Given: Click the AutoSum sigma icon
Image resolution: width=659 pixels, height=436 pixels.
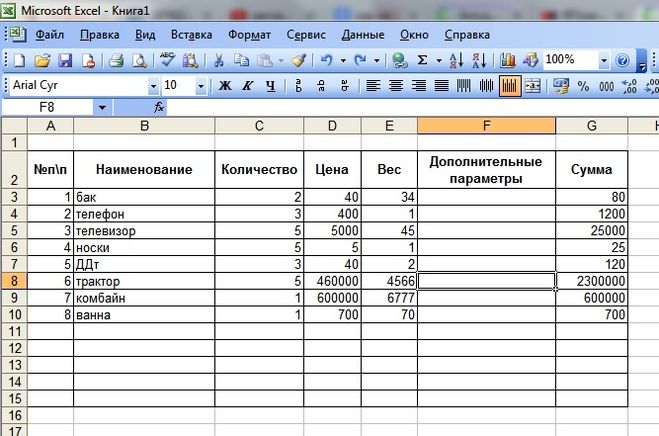Looking at the screenshot, I should click(x=422, y=61).
